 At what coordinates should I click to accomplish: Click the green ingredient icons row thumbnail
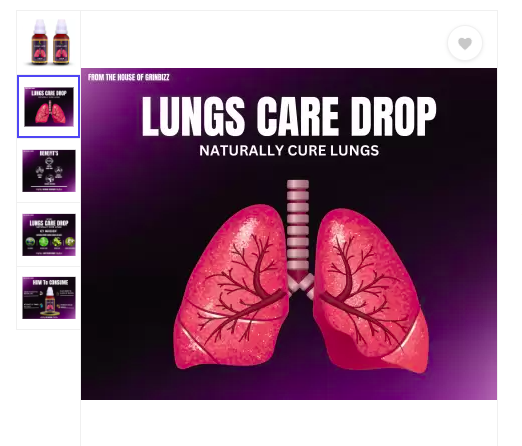coord(50,242)
